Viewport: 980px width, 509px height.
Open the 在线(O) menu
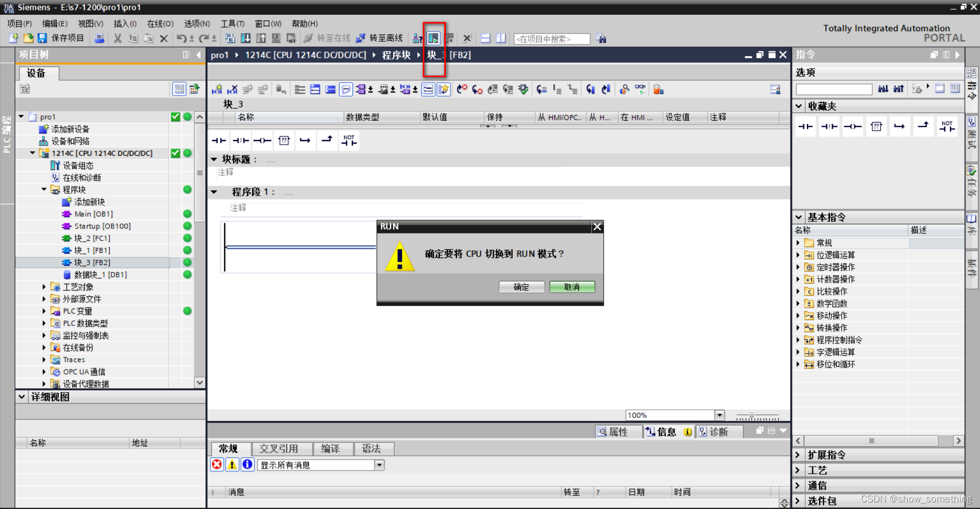pos(160,24)
